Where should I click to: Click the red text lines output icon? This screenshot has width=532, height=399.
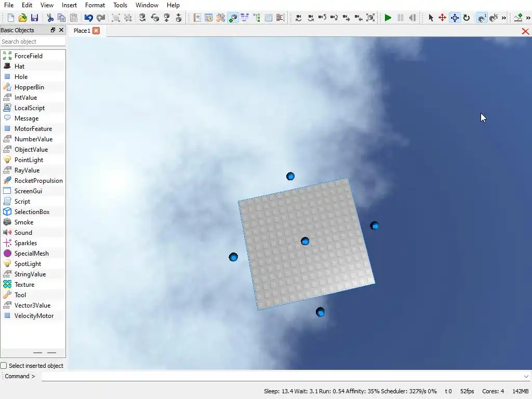280,18
